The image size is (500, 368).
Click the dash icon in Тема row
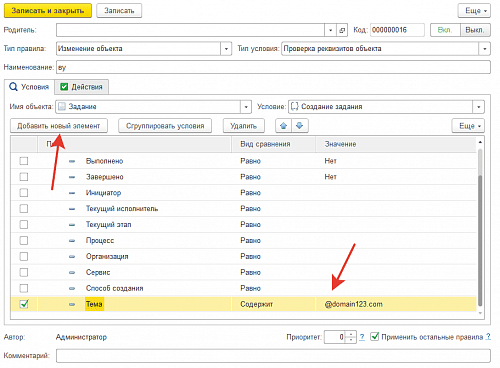72,304
